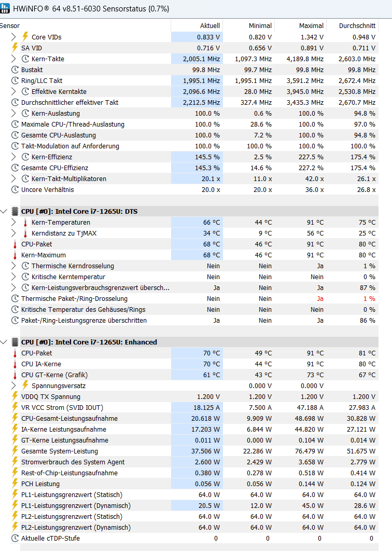Click the clock icon beside Aktuelle cTDP-Stufe
The height and width of the screenshot is (551, 392).
click(x=15, y=538)
